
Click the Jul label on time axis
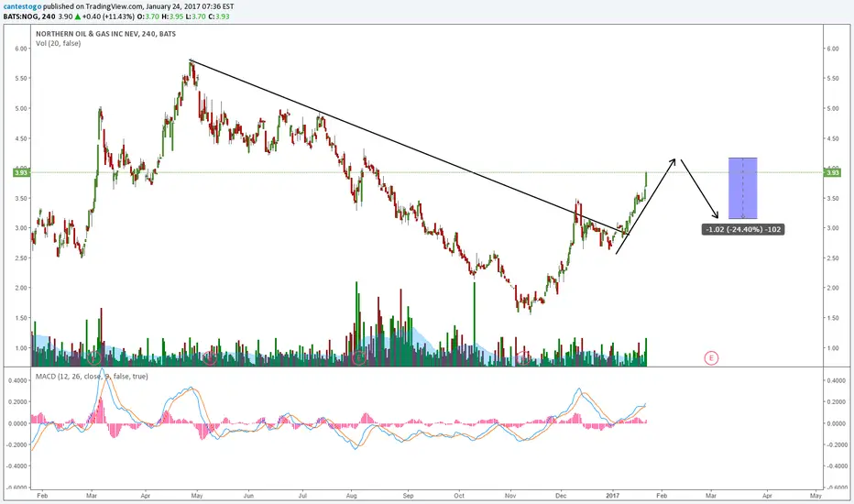click(x=302, y=496)
